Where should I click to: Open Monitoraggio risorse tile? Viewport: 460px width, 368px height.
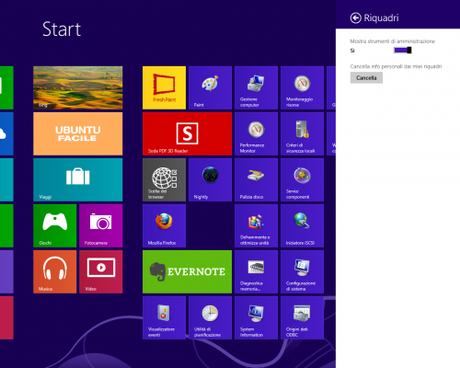click(302, 88)
